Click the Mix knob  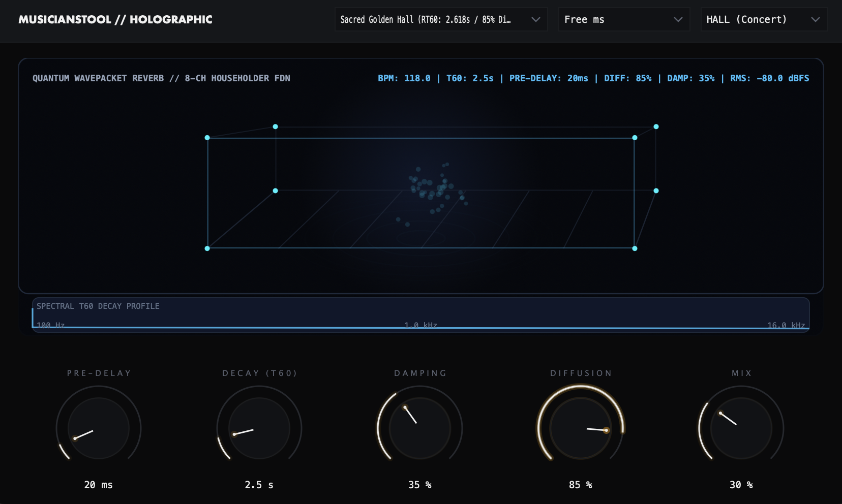[741, 428]
